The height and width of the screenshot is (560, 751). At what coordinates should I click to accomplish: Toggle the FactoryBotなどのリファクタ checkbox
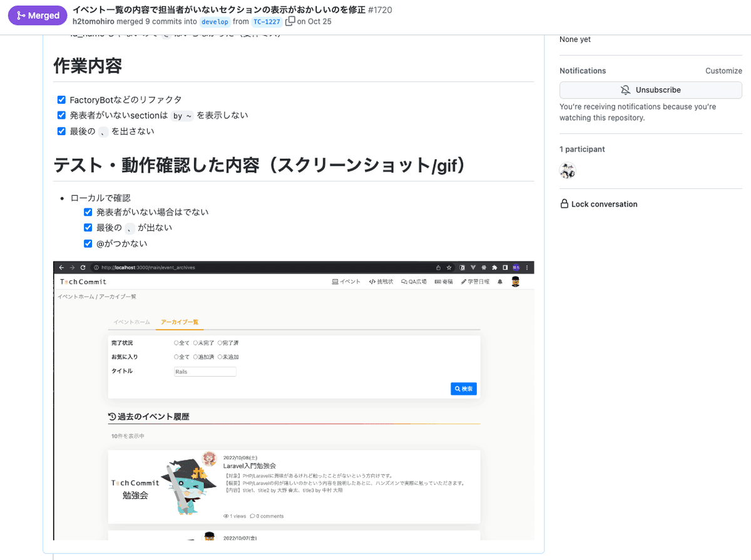(61, 99)
